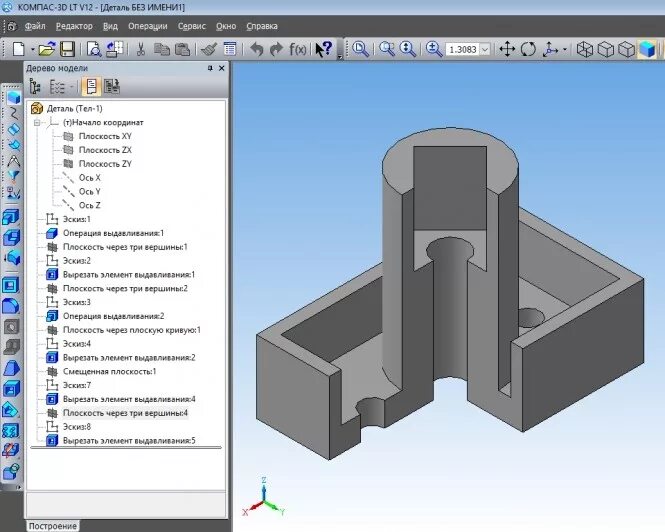Click the orientation axes icon
The image size is (665, 532).
point(550,49)
